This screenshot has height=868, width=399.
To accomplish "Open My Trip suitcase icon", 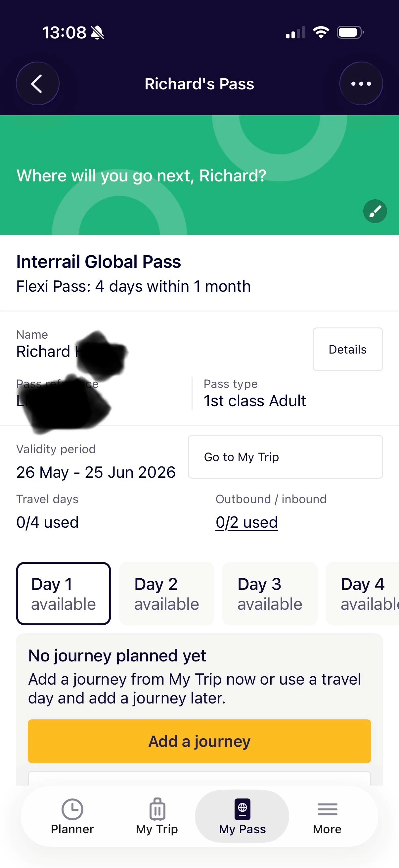I will [x=157, y=809].
